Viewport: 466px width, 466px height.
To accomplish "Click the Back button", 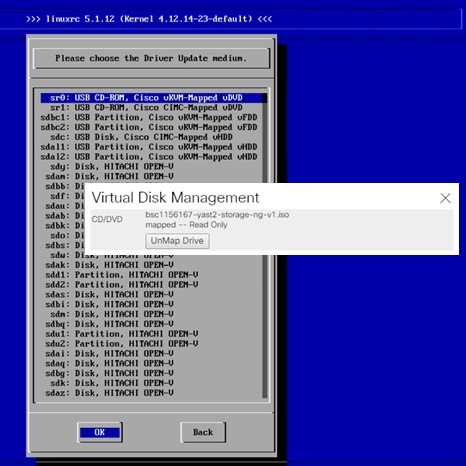I will [203, 432].
